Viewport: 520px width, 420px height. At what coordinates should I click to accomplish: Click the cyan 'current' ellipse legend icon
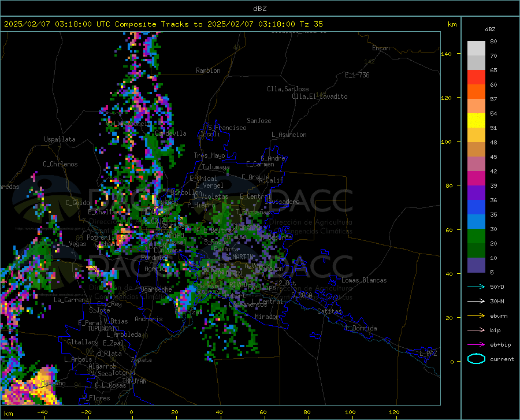(476, 359)
